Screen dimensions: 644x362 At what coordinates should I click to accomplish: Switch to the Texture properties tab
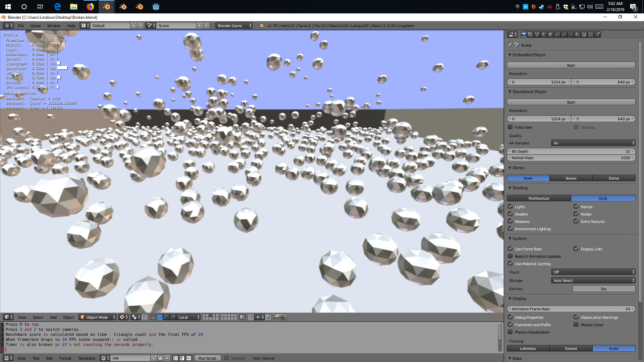584,35
